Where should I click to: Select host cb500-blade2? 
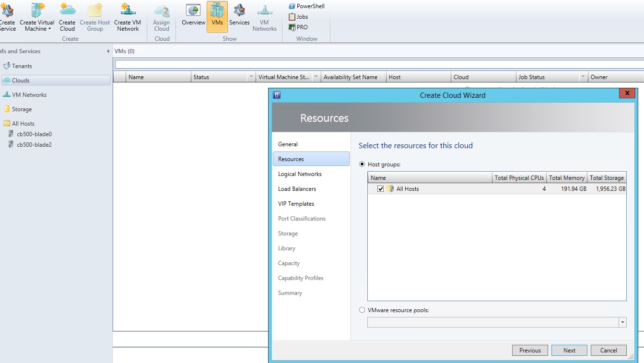30,145
